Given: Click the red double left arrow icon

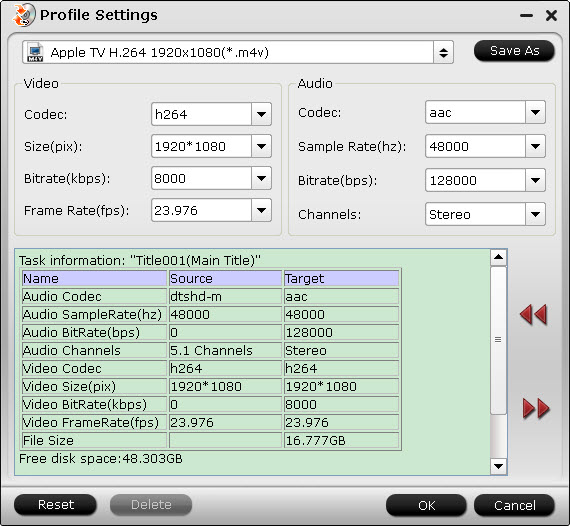Looking at the screenshot, I should pyautogui.click(x=533, y=314).
